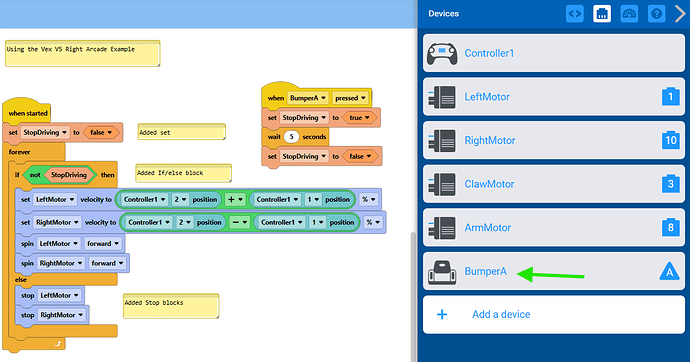Image resolution: width=690 pixels, height=362 pixels.
Task: Open LeftMotor dropdown in set velocity block
Action: click(x=55, y=200)
